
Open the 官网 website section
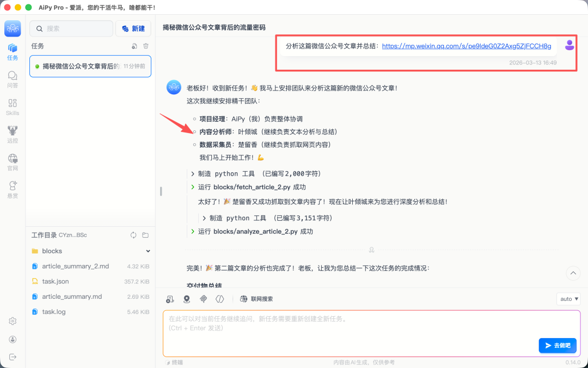[x=13, y=162]
